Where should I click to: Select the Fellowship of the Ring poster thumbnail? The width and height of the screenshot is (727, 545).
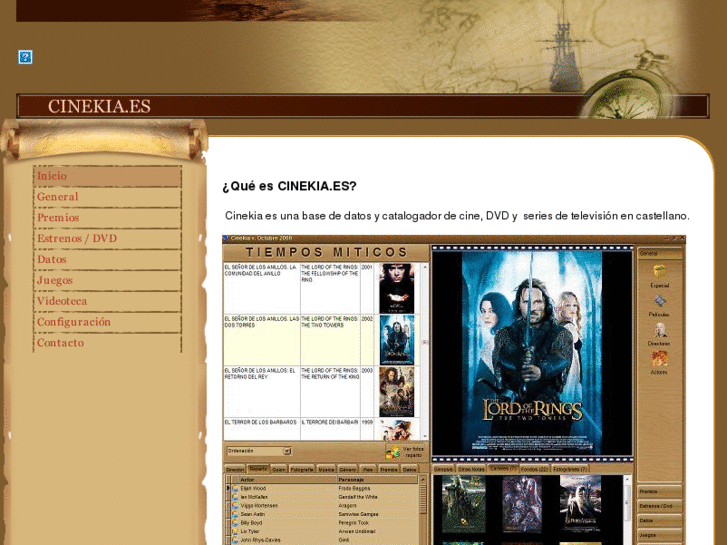coord(397,288)
